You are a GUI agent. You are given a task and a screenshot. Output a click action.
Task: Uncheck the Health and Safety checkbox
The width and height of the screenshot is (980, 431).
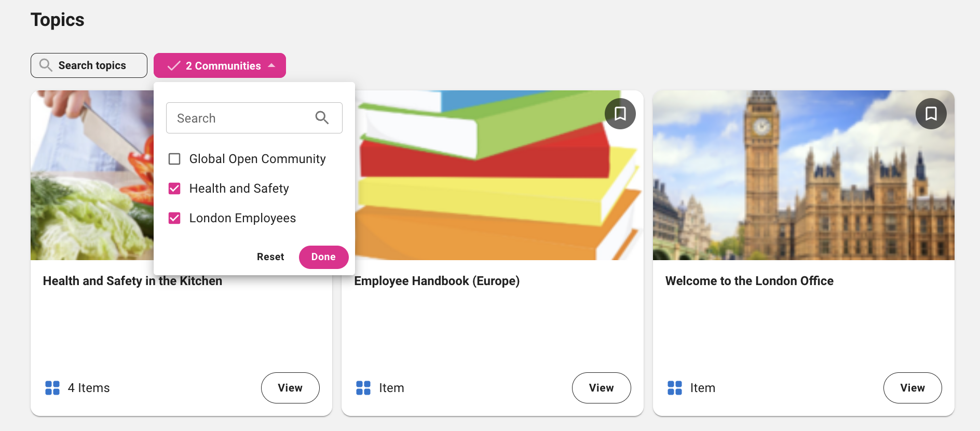[x=174, y=188]
